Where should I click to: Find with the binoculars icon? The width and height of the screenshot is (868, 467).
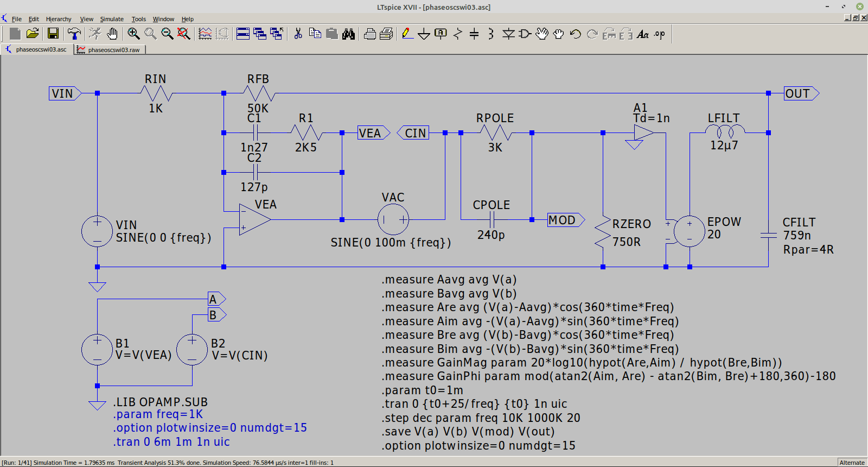[x=348, y=34]
